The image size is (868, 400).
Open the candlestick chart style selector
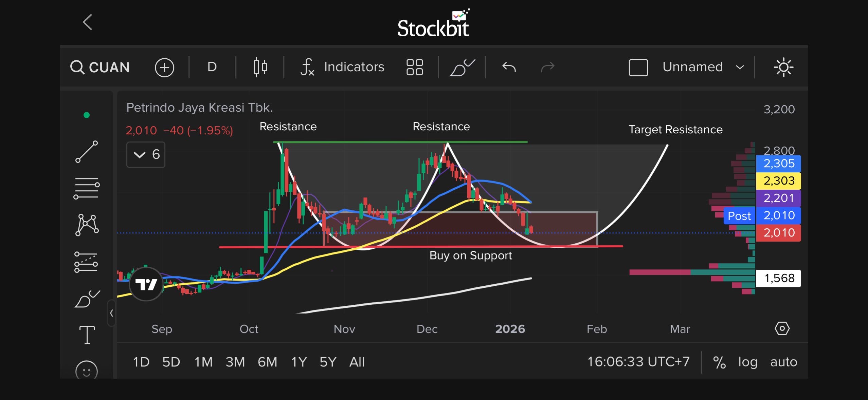tap(260, 67)
